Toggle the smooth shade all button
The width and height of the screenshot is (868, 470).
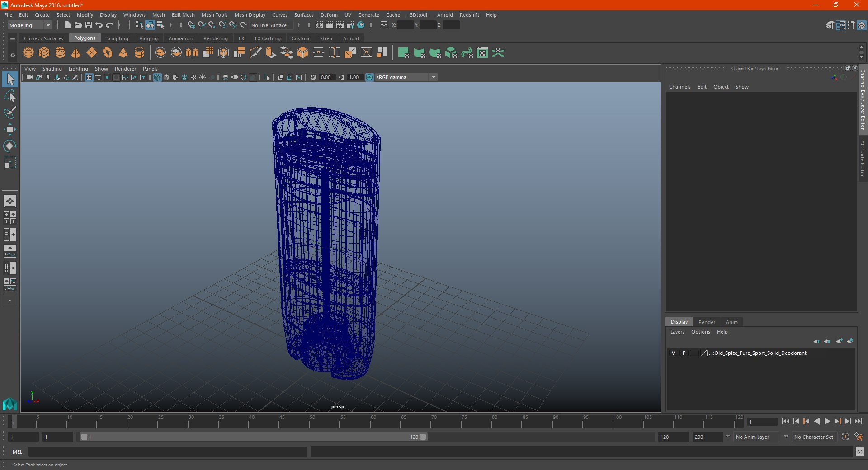tap(166, 77)
